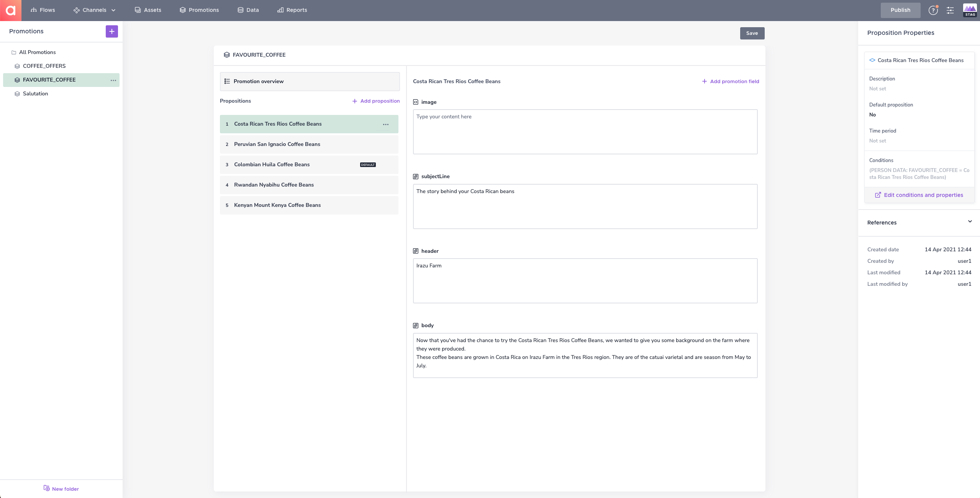This screenshot has height=498, width=980.
Task: Expand the Channels dropdown
Action: [x=94, y=10]
